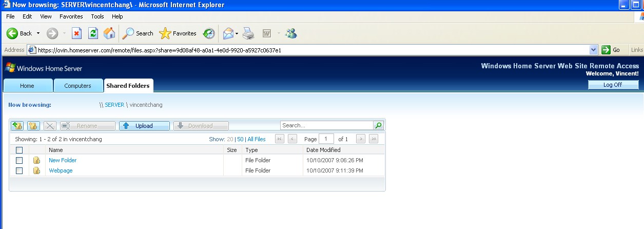
Task: Click the Upload button
Action: click(x=144, y=126)
